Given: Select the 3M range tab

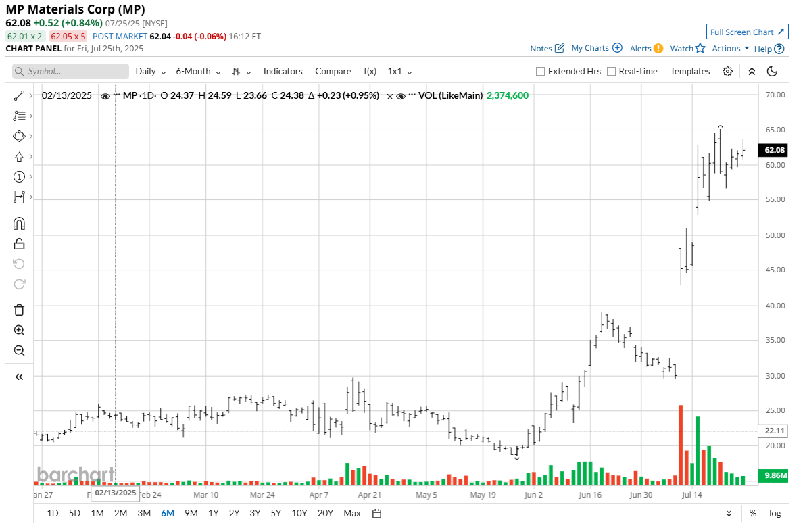Looking at the screenshot, I should [x=144, y=514].
